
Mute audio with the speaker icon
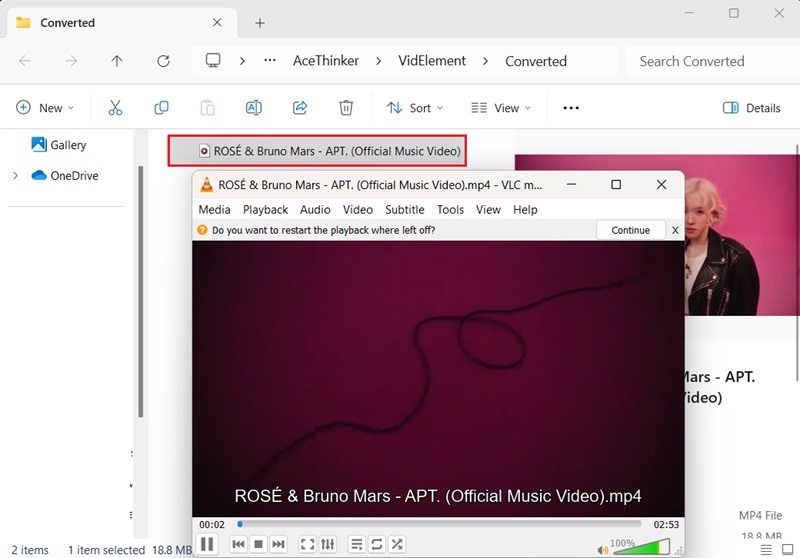tap(603, 550)
